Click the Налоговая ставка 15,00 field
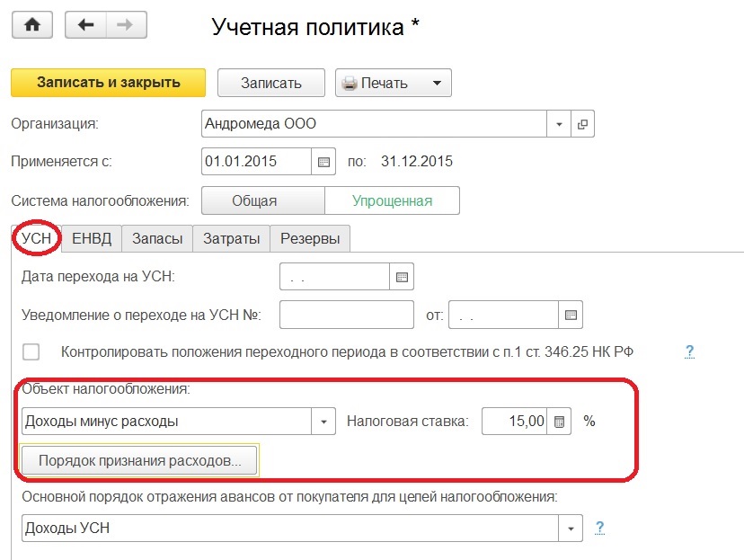 pyautogui.click(x=515, y=422)
